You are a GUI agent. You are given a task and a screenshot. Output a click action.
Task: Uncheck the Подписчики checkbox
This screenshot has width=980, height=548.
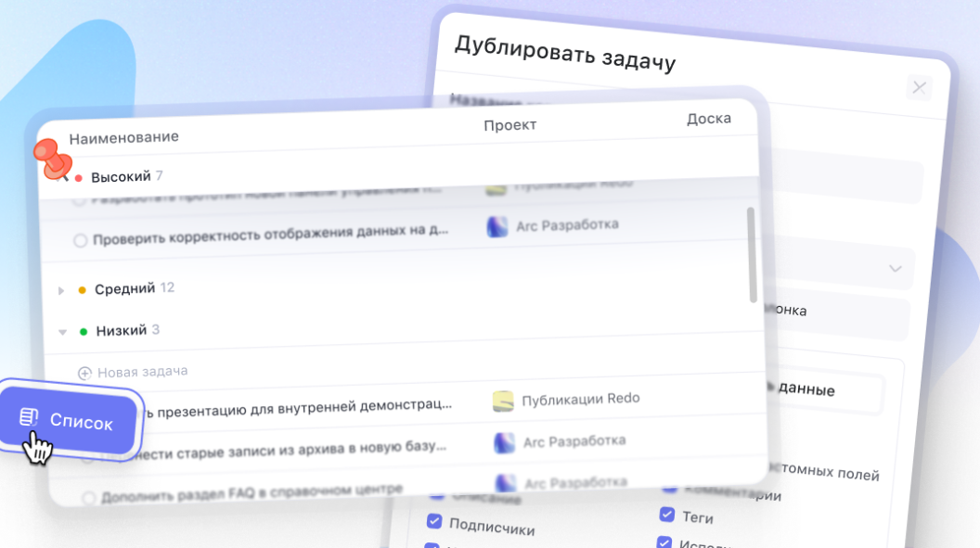(x=433, y=521)
